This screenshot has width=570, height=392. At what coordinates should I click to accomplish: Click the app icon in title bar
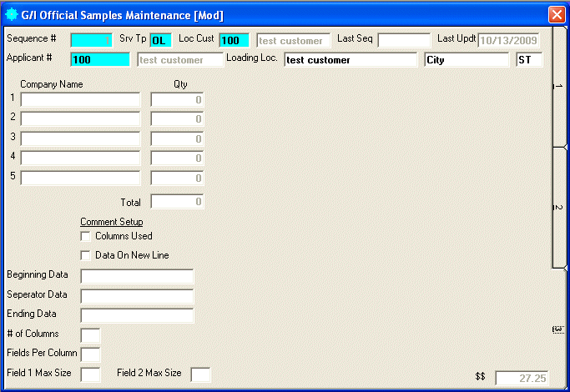(12, 14)
